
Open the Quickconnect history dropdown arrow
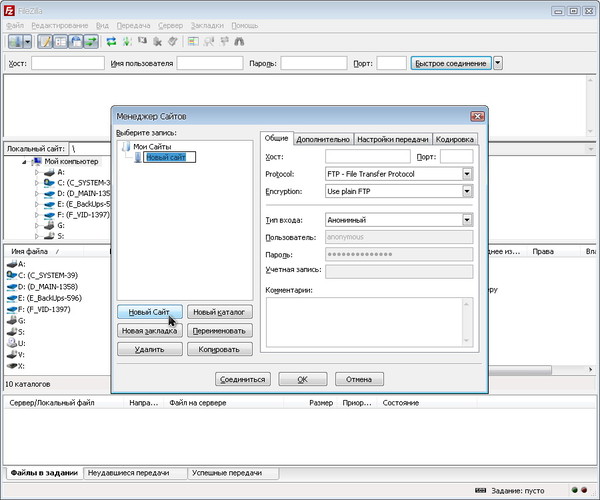(497, 63)
